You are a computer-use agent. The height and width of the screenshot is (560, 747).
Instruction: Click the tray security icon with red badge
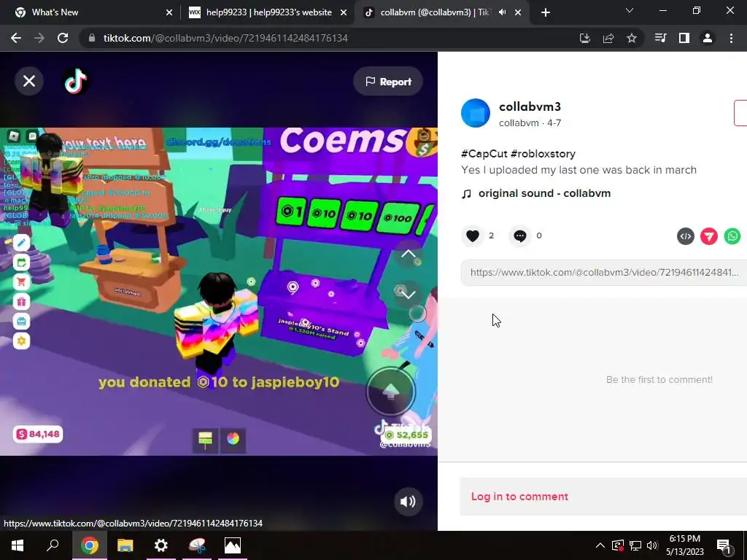tap(618, 545)
